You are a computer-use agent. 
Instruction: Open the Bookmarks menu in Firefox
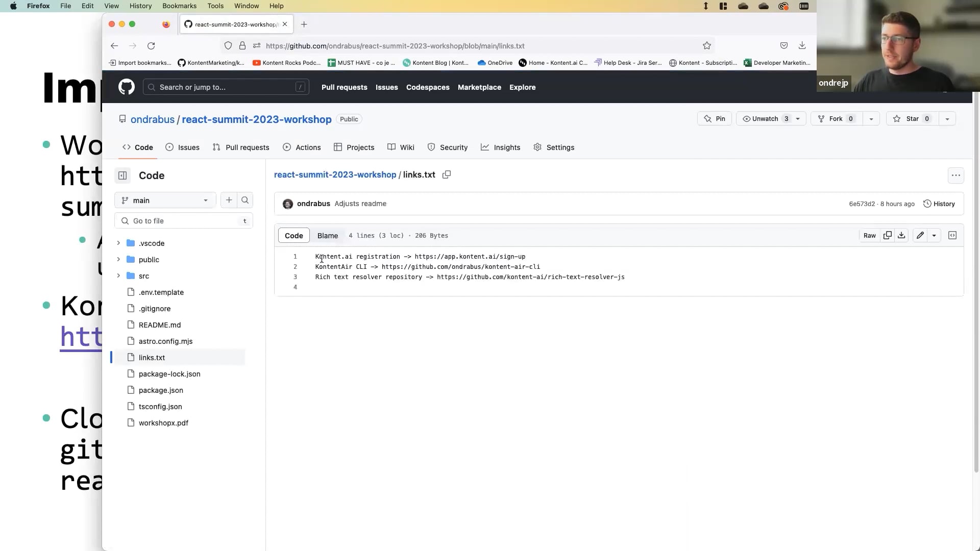click(x=179, y=6)
